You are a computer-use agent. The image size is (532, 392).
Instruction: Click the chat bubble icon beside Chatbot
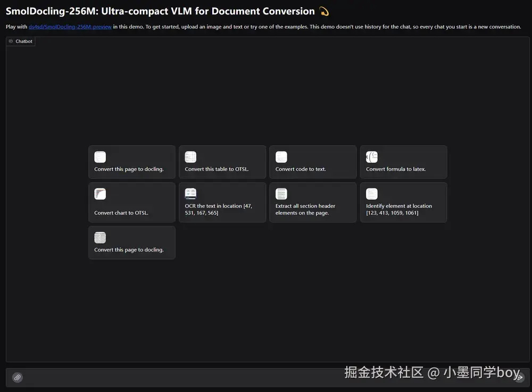(11, 41)
